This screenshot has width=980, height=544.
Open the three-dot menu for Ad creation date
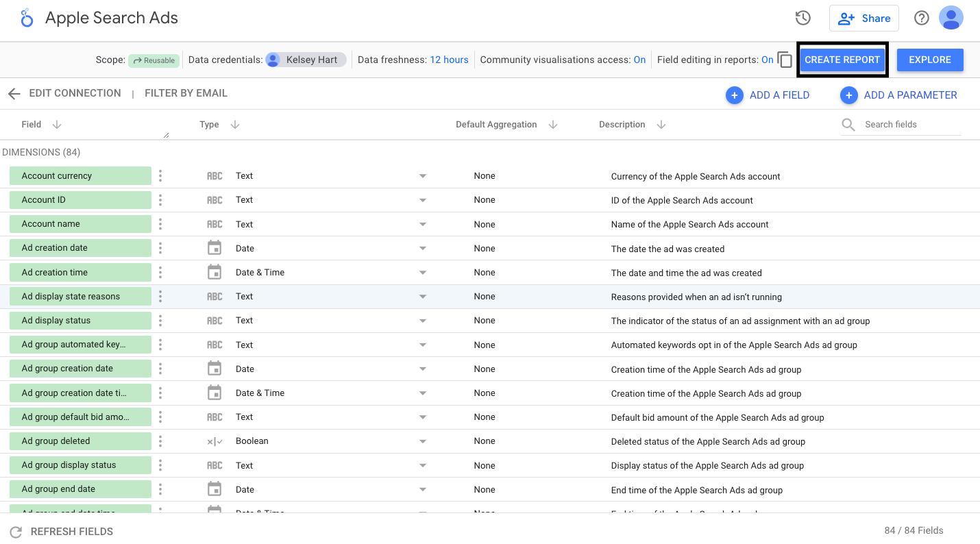coord(160,248)
